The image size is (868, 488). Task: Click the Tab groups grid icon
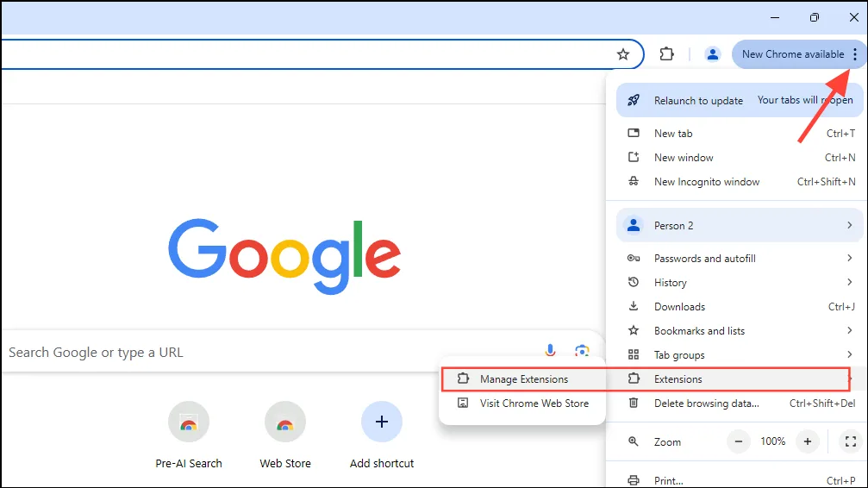tap(634, 354)
